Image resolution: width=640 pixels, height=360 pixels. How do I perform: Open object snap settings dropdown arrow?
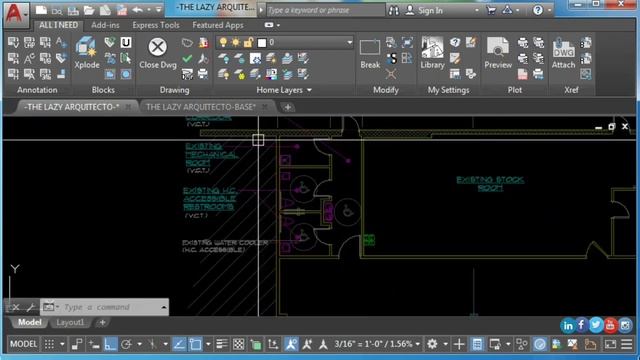click(208, 344)
